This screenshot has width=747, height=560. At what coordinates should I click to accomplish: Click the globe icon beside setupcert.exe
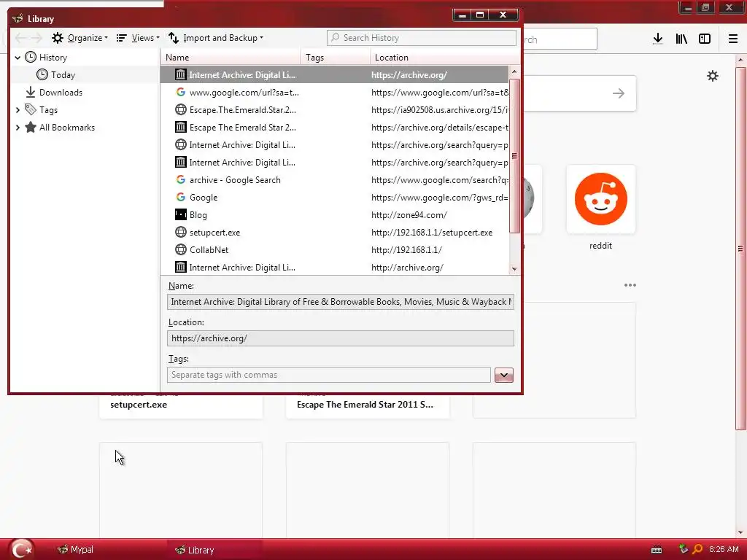[x=181, y=232]
